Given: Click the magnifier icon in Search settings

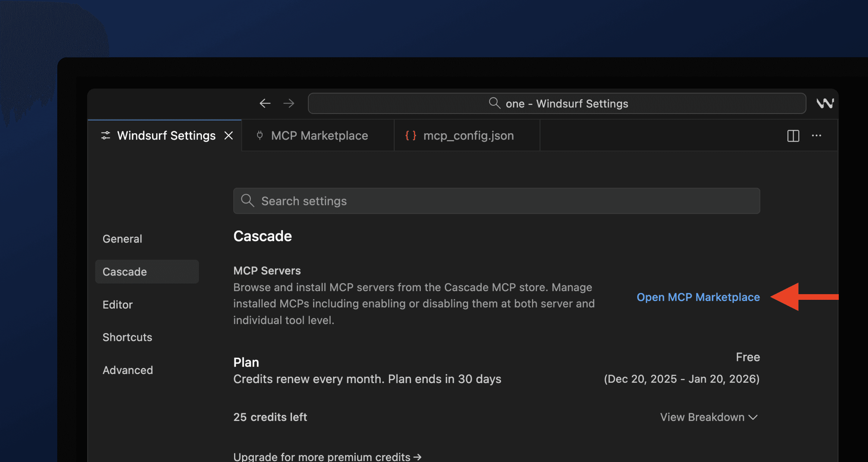Looking at the screenshot, I should pyautogui.click(x=247, y=200).
